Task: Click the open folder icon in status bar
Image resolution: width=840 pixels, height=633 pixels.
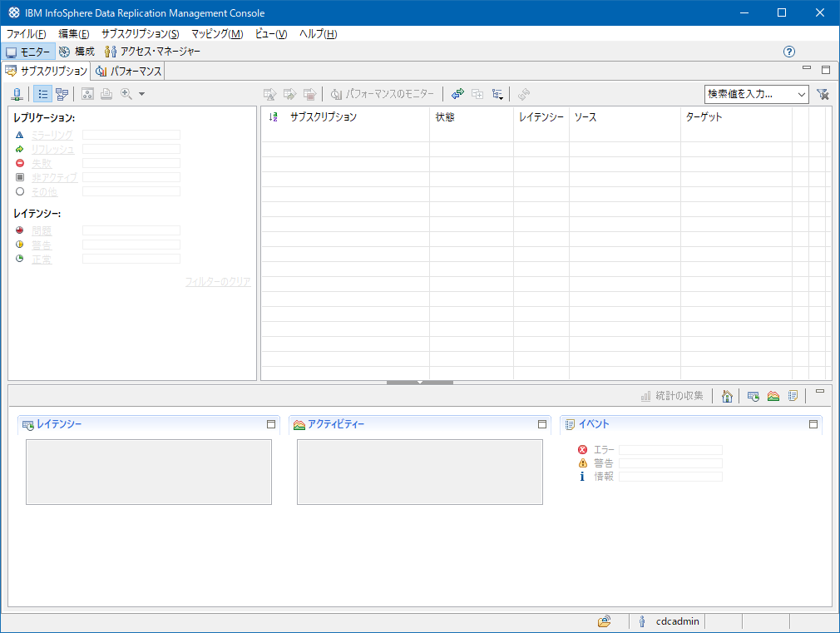Action: pos(605,621)
